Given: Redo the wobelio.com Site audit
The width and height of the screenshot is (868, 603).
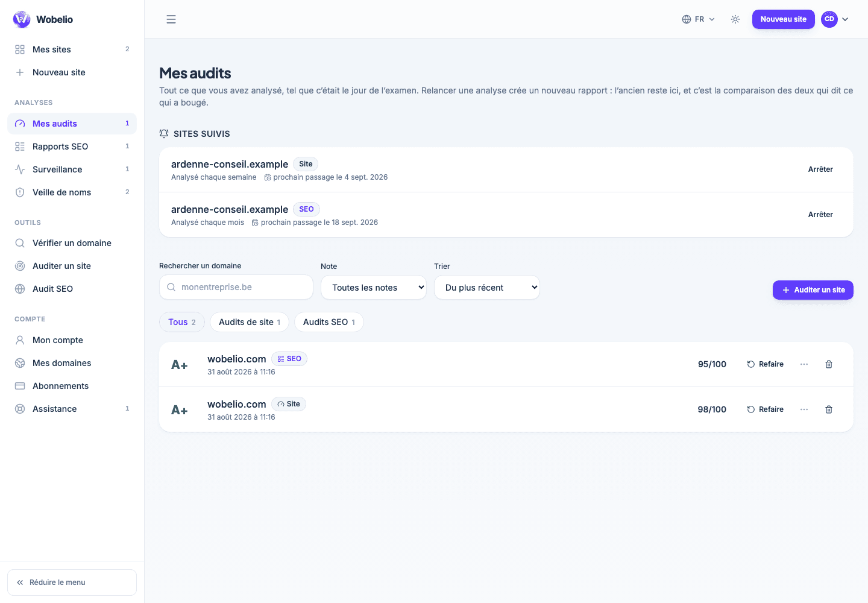Looking at the screenshot, I should coord(766,409).
